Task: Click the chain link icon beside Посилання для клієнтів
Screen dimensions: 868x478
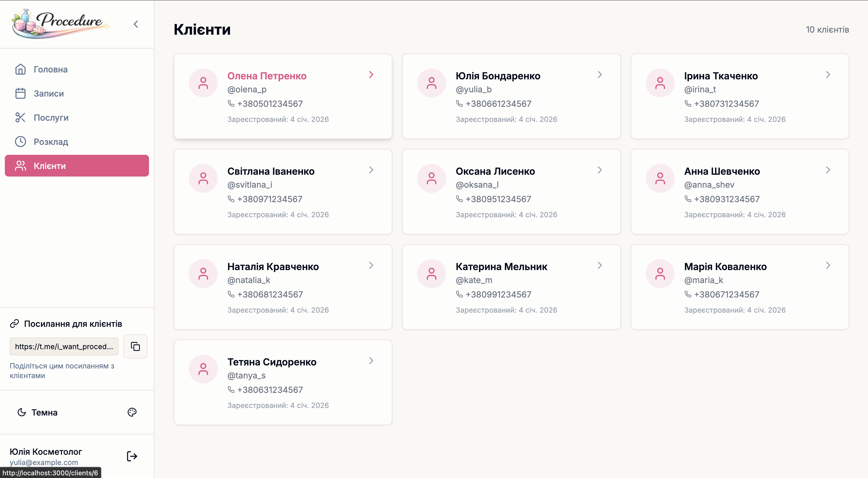Action: coord(14,323)
